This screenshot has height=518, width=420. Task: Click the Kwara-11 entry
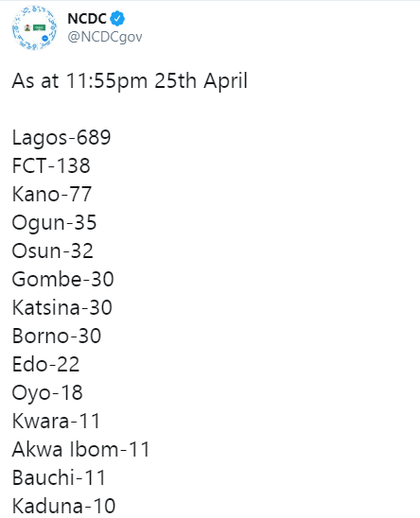coord(56,422)
